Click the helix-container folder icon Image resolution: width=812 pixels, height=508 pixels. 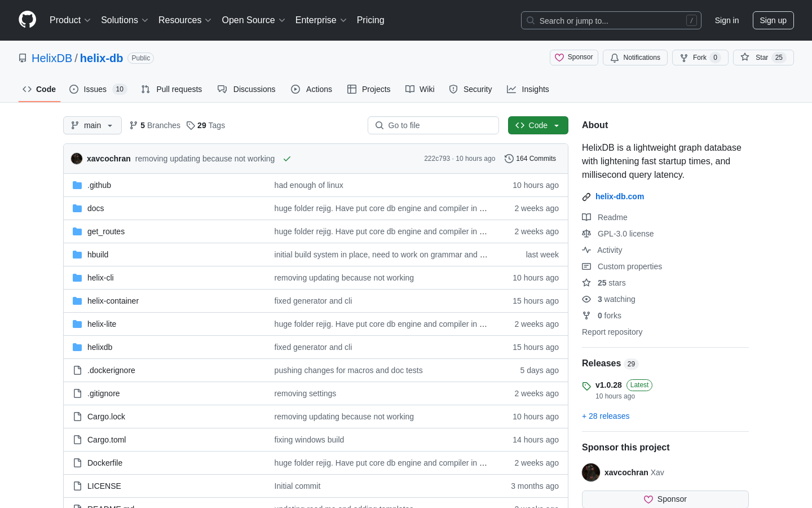(x=77, y=301)
